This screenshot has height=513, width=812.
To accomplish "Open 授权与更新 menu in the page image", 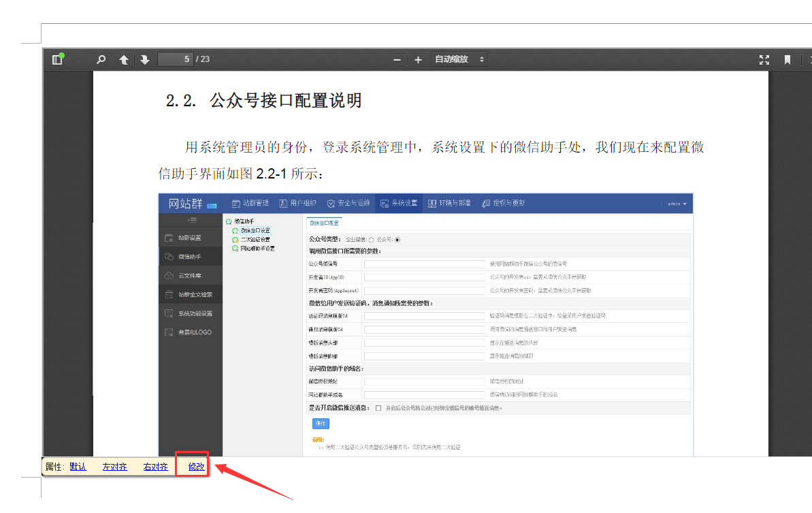I will [x=504, y=203].
